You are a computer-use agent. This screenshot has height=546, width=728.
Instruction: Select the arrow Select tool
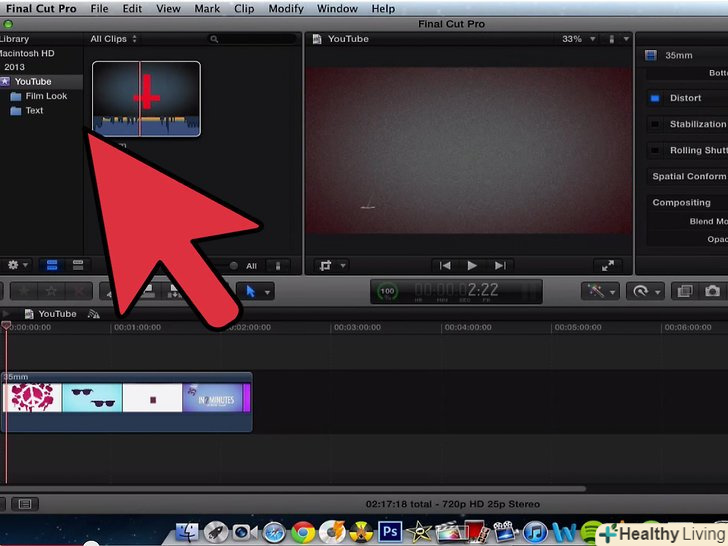pyautogui.click(x=250, y=292)
